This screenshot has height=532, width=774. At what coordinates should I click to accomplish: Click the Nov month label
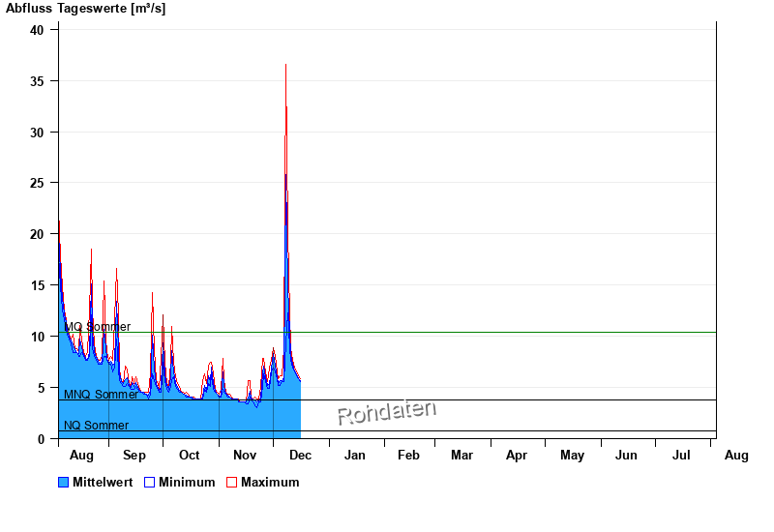tap(245, 455)
